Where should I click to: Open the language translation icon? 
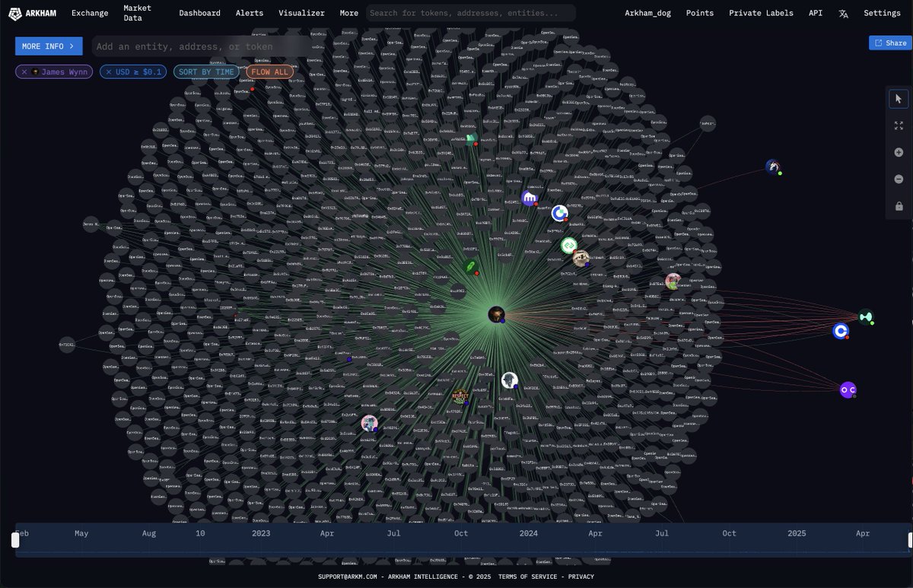pyautogui.click(x=843, y=13)
